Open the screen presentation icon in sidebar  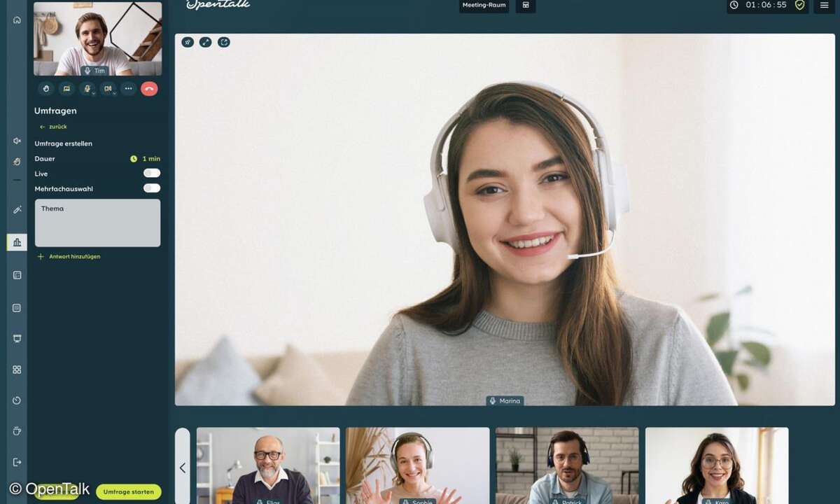click(x=17, y=339)
